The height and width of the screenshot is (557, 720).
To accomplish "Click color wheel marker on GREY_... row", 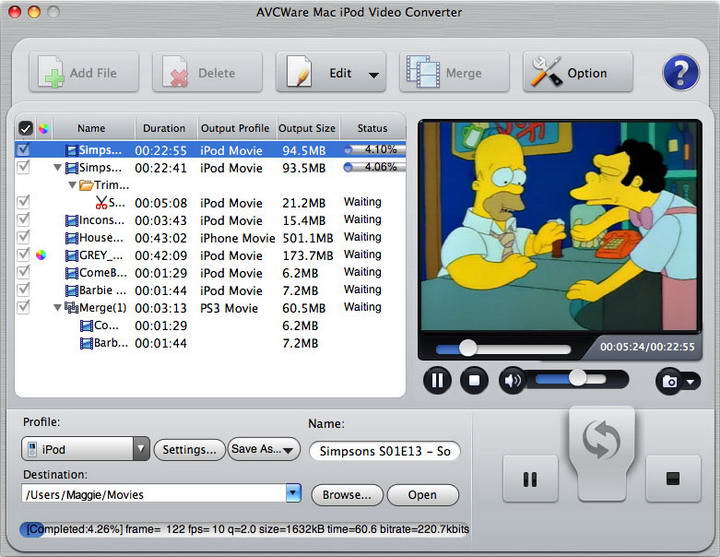I will click(x=41, y=255).
